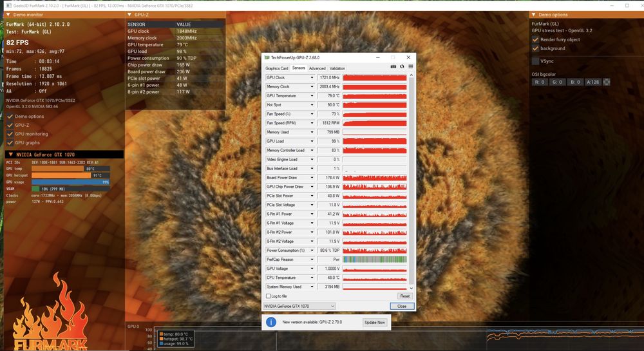Click the GPU Clock red history graph
This screenshot has width=644, height=351.
pyautogui.click(x=375, y=77)
